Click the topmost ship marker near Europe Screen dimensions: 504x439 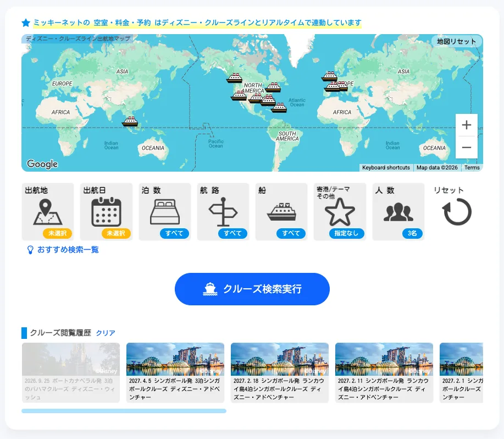tap(329, 76)
